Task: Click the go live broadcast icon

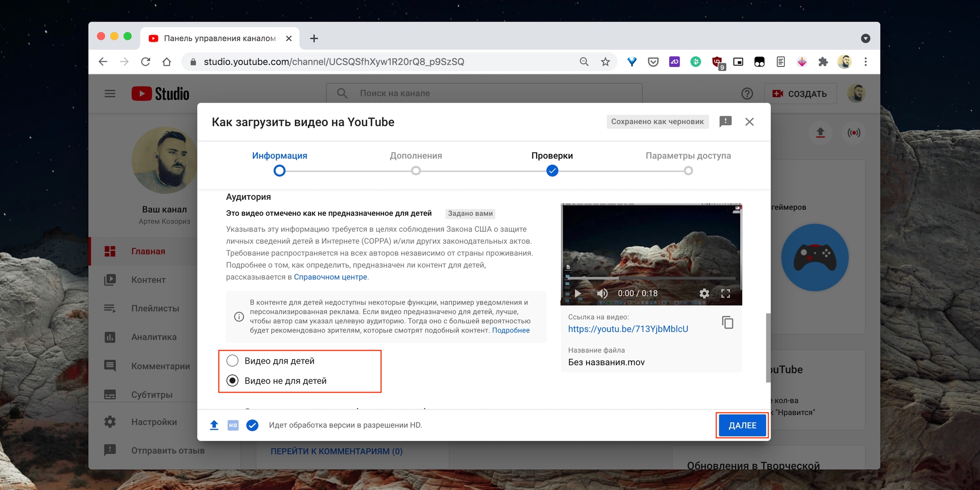Action: (x=853, y=132)
